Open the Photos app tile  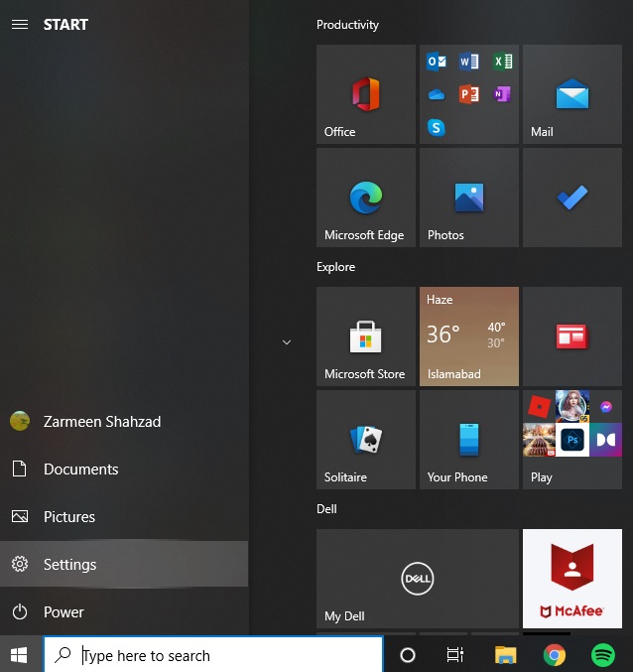click(x=468, y=198)
